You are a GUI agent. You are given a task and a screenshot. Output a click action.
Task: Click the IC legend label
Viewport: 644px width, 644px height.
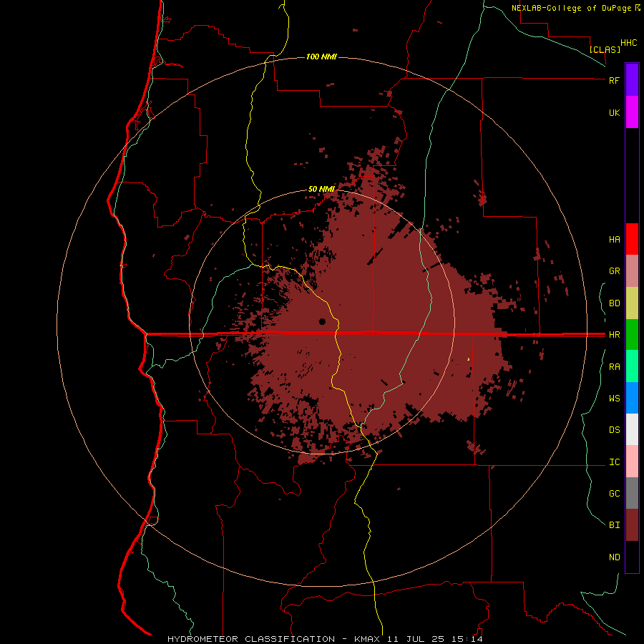pyautogui.click(x=614, y=462)
